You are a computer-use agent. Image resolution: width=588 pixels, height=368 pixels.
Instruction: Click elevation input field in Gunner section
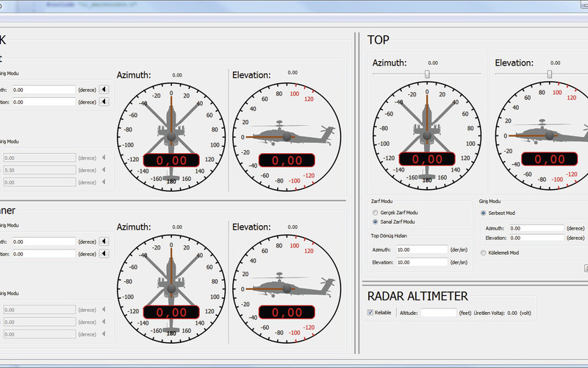(44, 254)
